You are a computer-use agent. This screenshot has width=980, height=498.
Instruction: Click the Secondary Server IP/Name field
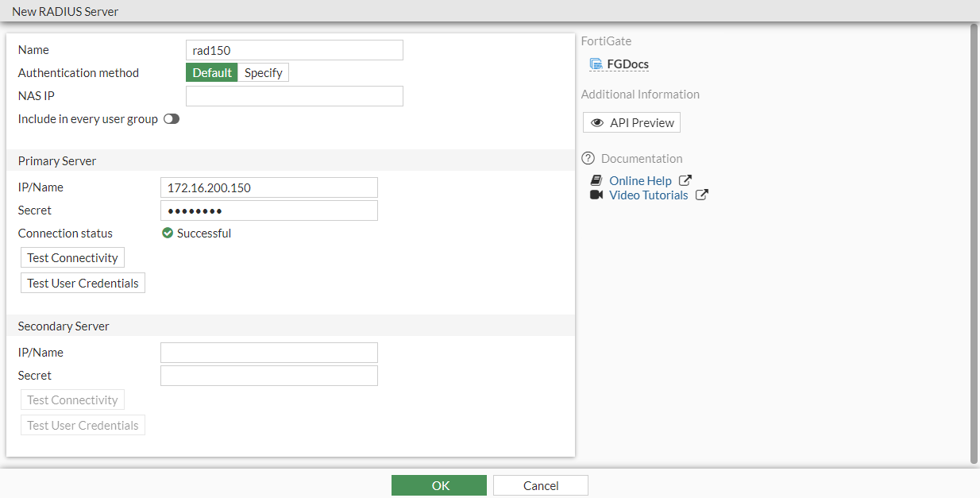coord(269,353)
